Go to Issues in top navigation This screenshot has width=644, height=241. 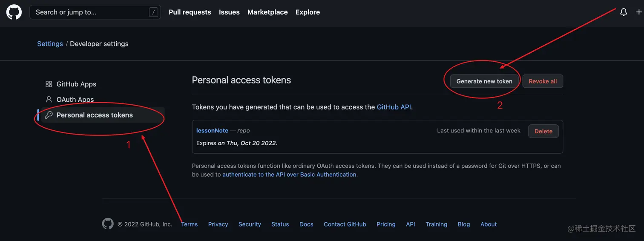(229, 12)
